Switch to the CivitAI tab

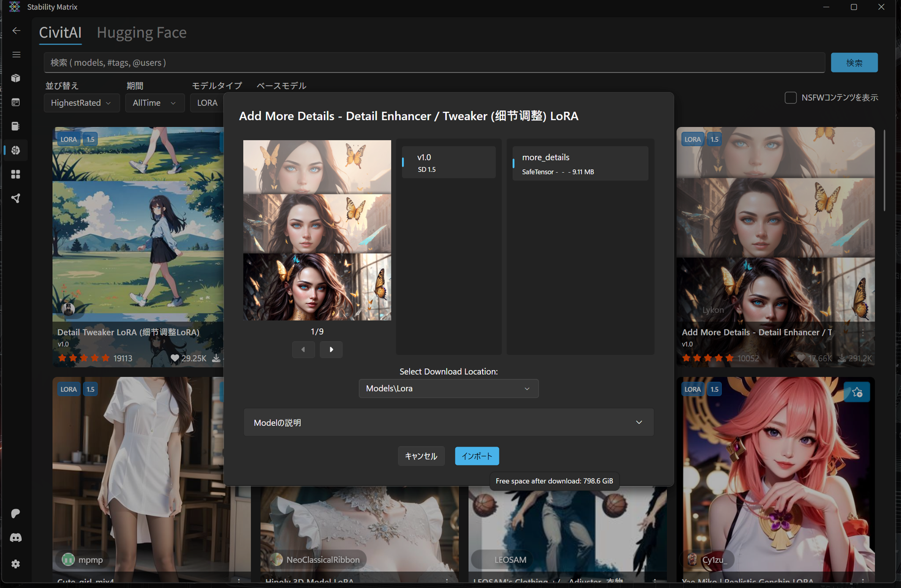click(x=60, y=33)
